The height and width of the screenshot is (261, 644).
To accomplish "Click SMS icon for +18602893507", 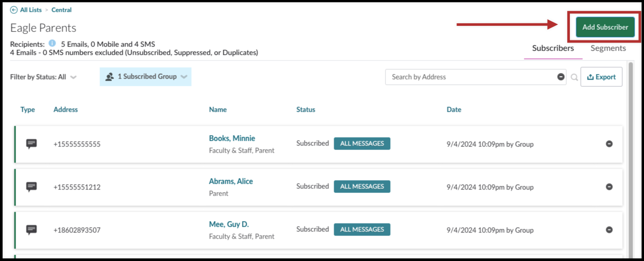I will [x=32, y=230].
